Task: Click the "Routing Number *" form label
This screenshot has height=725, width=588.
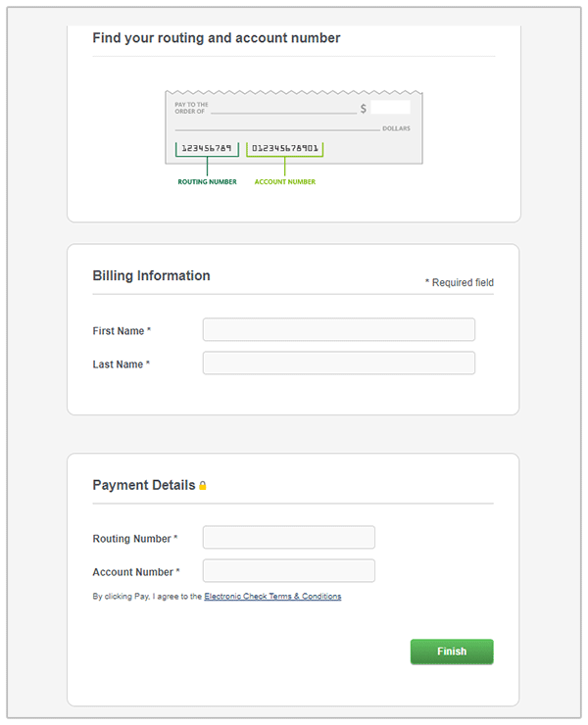Action: tap(135, 539)
